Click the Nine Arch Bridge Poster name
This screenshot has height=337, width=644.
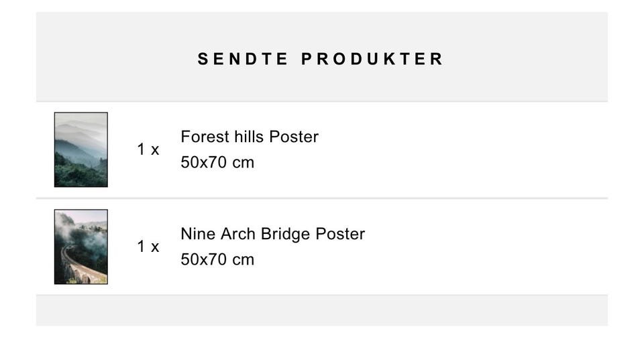click(x=272, y=234)
